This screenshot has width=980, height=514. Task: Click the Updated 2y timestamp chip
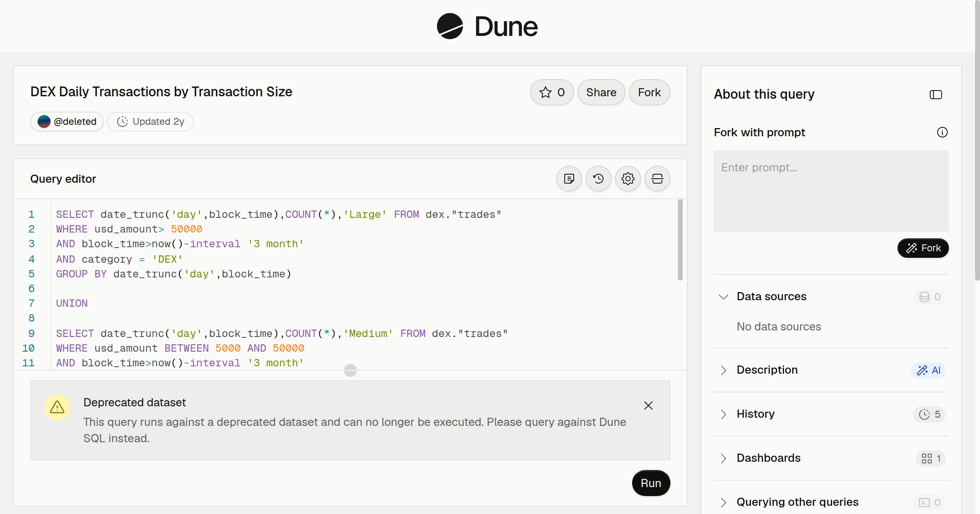coord(150,122)
